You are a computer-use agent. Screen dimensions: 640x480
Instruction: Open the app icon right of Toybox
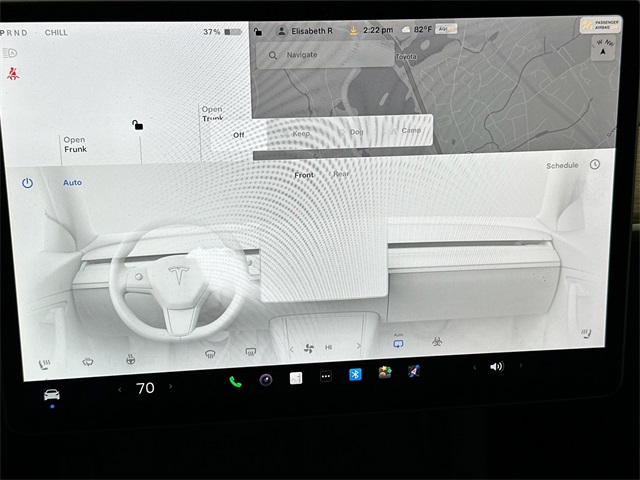tap(413, 371)
